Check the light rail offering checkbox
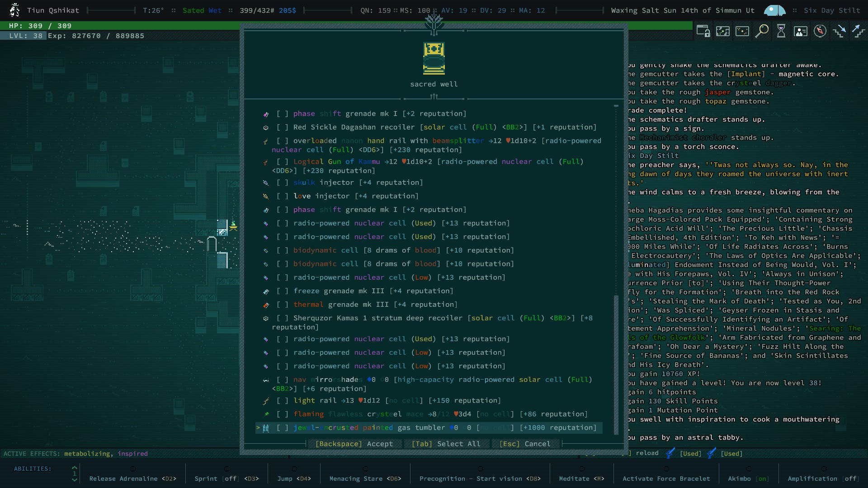 pos(283,401)
